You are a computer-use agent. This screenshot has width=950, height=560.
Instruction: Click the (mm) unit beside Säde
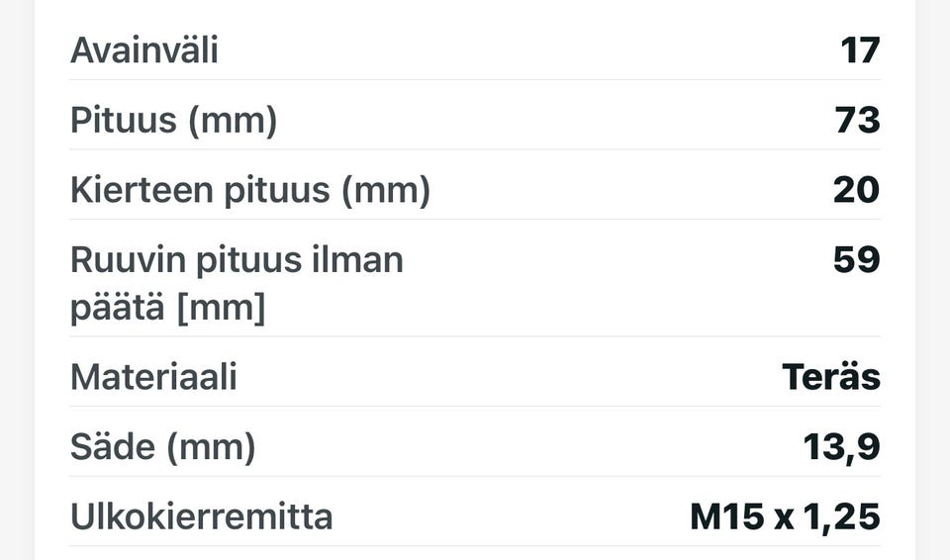pyautogui.click(x=211, y=447)
